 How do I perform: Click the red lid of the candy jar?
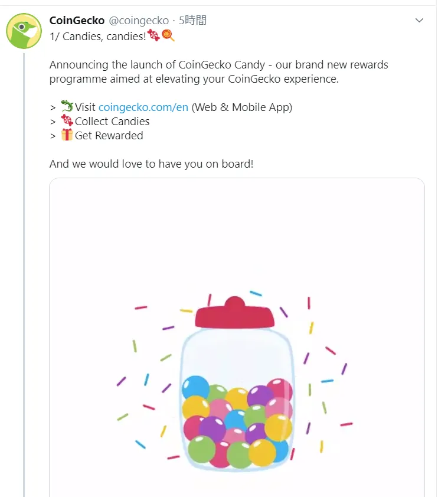click(x=234, y=313)
